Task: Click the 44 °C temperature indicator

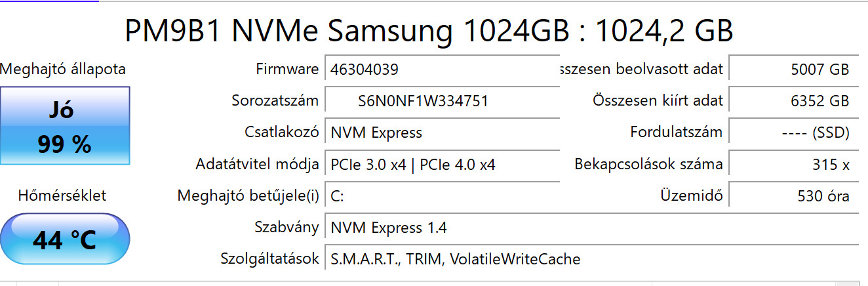Action: (64, 239)
